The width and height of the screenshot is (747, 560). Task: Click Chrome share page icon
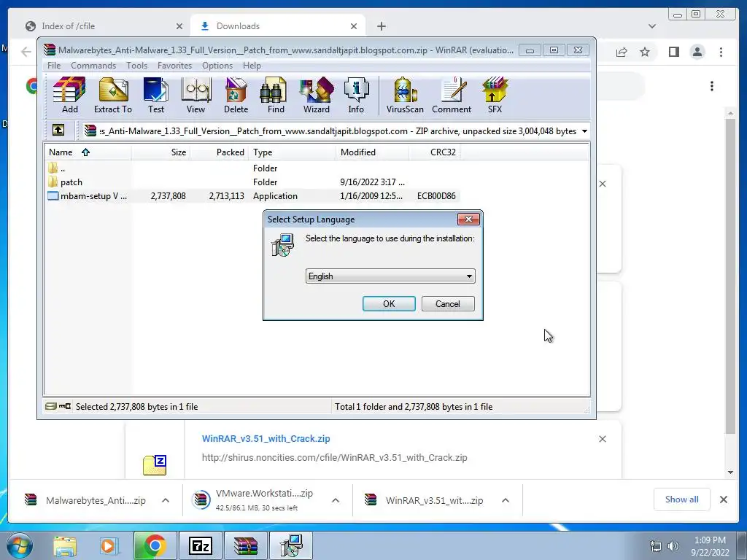pyautogui.click(x=622, y=52)
